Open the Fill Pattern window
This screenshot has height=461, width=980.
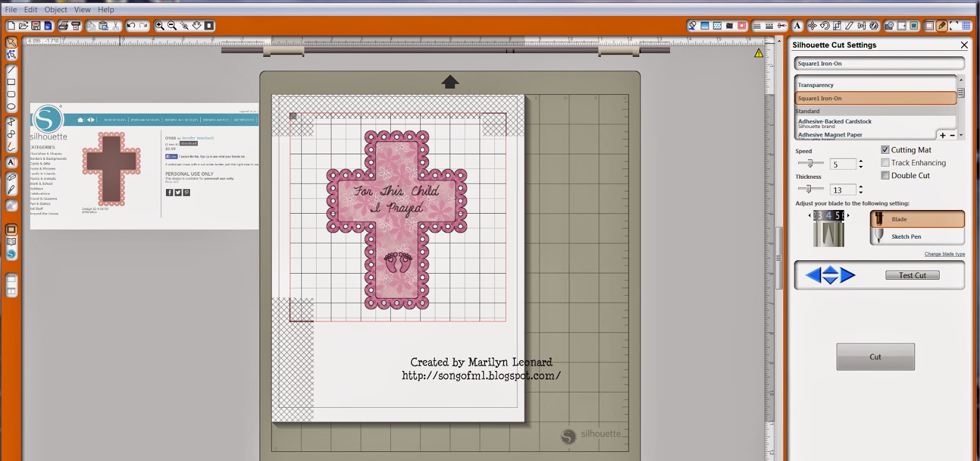717,26
